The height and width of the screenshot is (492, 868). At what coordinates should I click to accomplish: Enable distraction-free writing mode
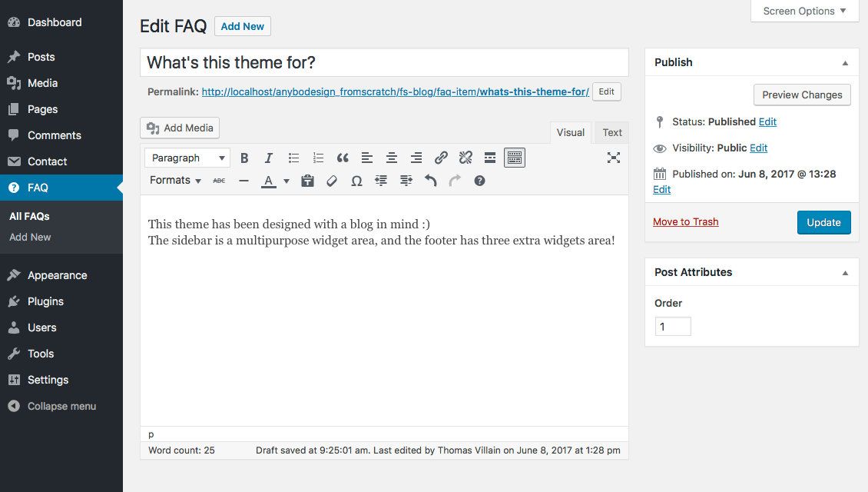tap(613, 158)
